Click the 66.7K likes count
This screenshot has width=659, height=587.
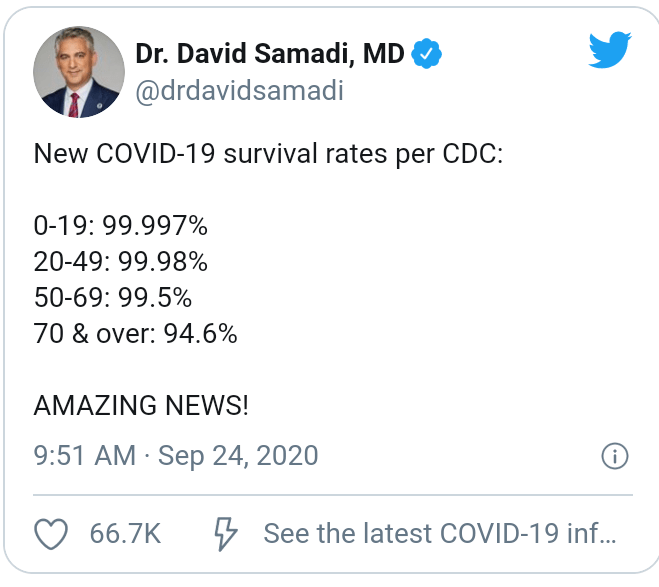[125, 534]
